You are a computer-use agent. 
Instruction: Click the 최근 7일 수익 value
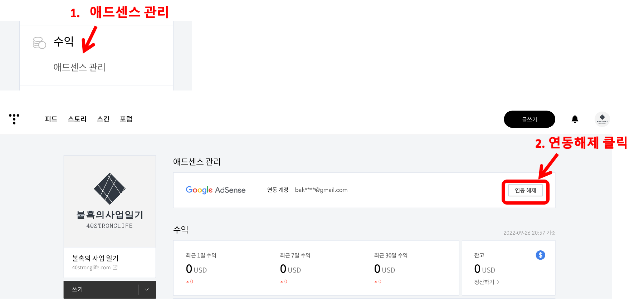[x=290, y=269]
